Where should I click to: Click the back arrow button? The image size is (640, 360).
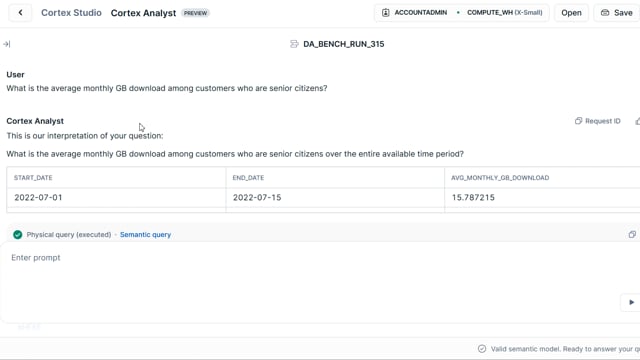(x=20, y=13)
